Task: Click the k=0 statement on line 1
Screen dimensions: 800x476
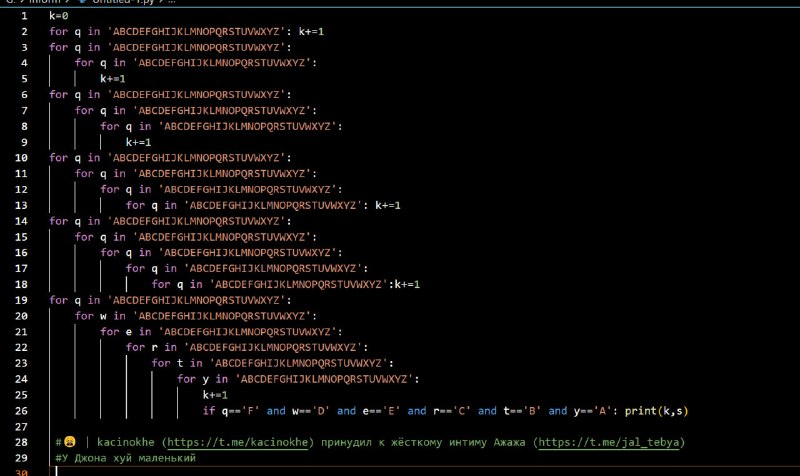Action: 59,16
